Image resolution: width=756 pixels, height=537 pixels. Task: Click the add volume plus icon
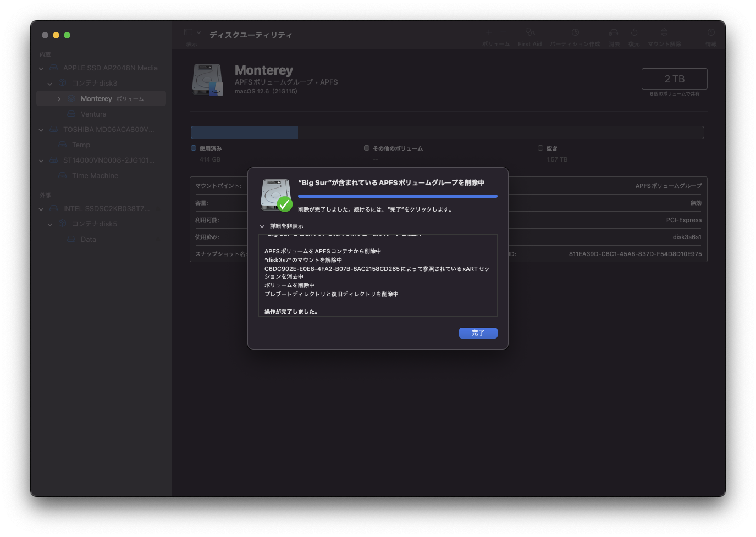489,32
